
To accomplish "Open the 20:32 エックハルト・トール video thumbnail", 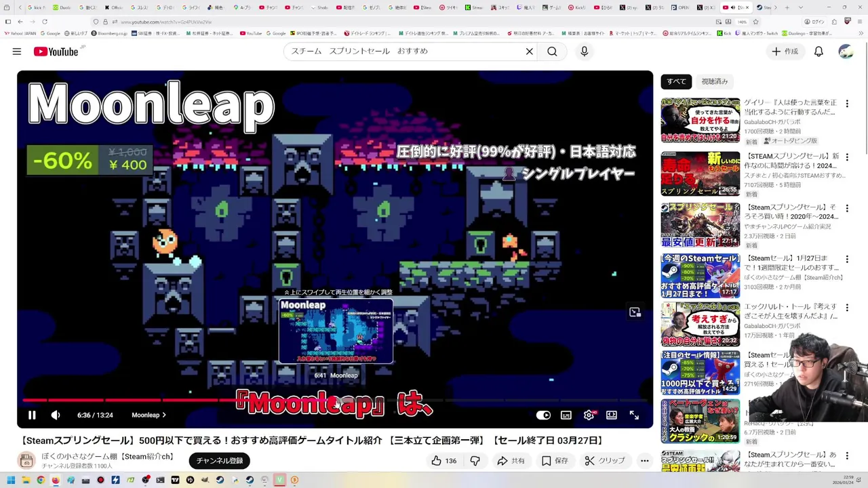I will (701, 324).
